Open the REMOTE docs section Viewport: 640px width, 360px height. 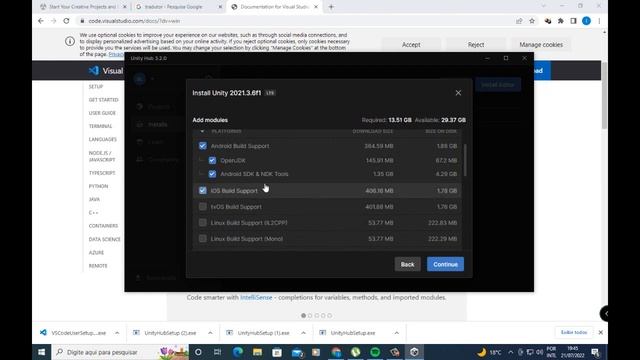pyautogui.click(x=98, y=266)
